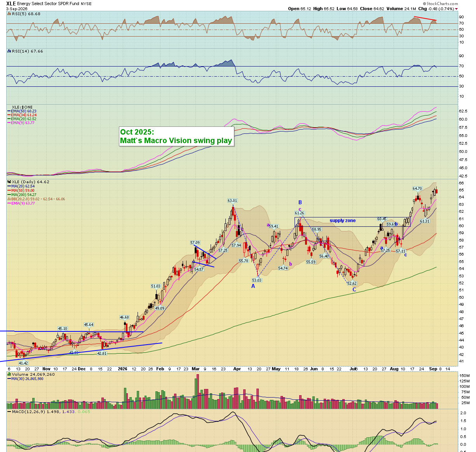Click the candlestick icon beside XLE (Daily)
The height and width of the screenshot is (452, 476).
(x=9, y=182)
